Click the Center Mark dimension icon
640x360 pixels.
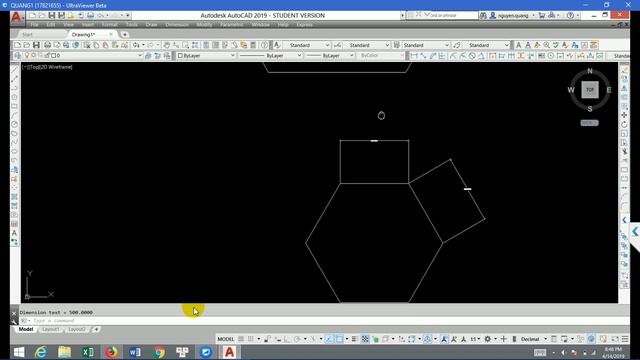coord(551,56)
